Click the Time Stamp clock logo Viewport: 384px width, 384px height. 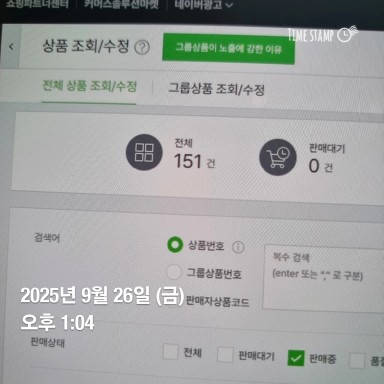[345, 35]
